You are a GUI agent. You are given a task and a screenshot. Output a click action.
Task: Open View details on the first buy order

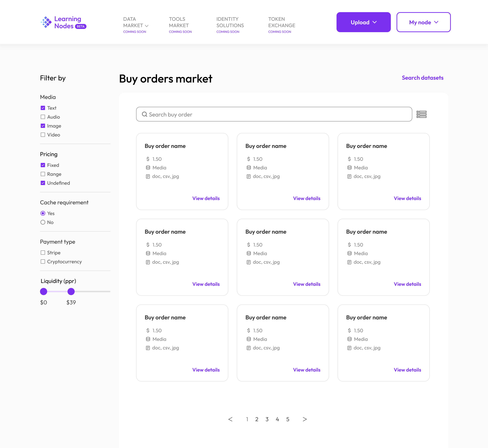(206, 198)
